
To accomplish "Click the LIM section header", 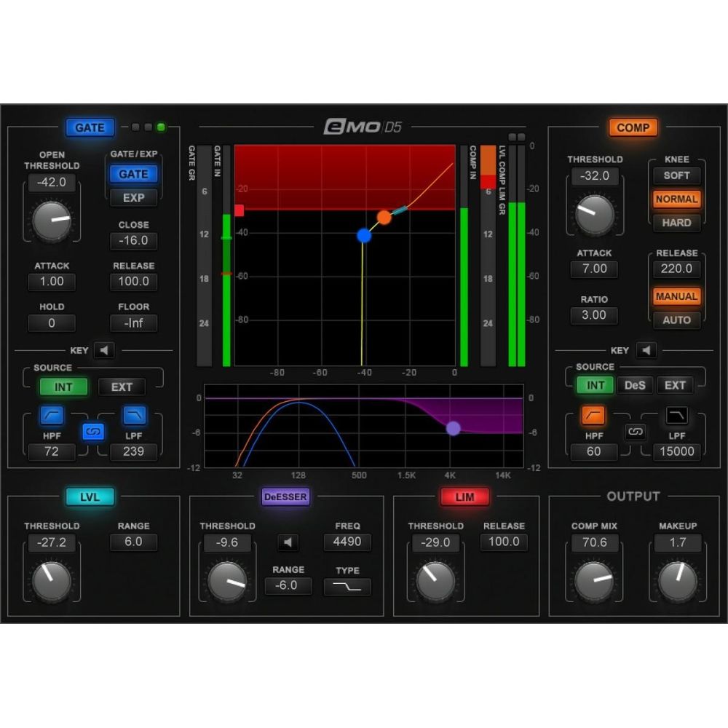I will point(465,497).
